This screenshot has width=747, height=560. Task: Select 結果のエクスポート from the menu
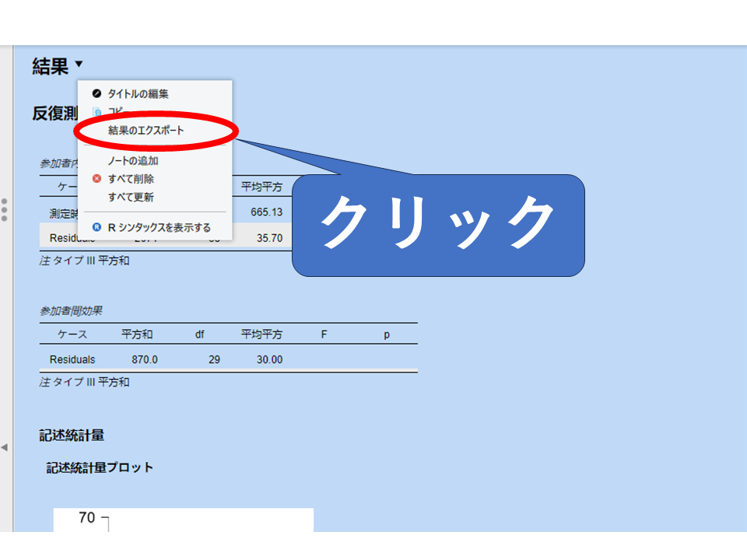pyautogui.click(x=146, y=131)
